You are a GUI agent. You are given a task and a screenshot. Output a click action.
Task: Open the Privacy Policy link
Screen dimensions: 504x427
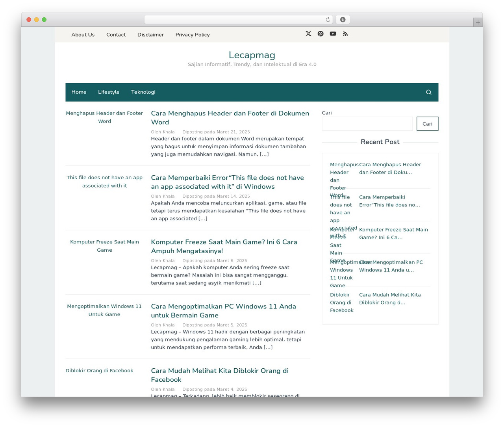(193, 35)
